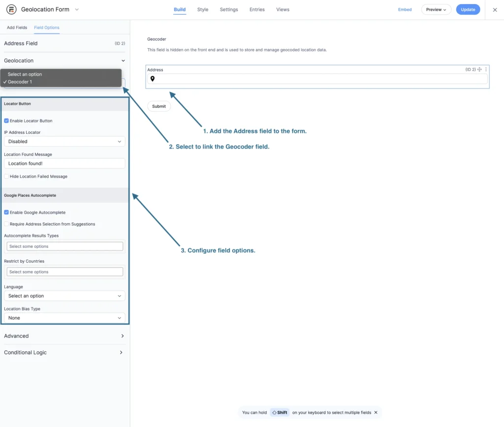
Task: Check Hide Location Failed Message
Action: tap(6, 176)
